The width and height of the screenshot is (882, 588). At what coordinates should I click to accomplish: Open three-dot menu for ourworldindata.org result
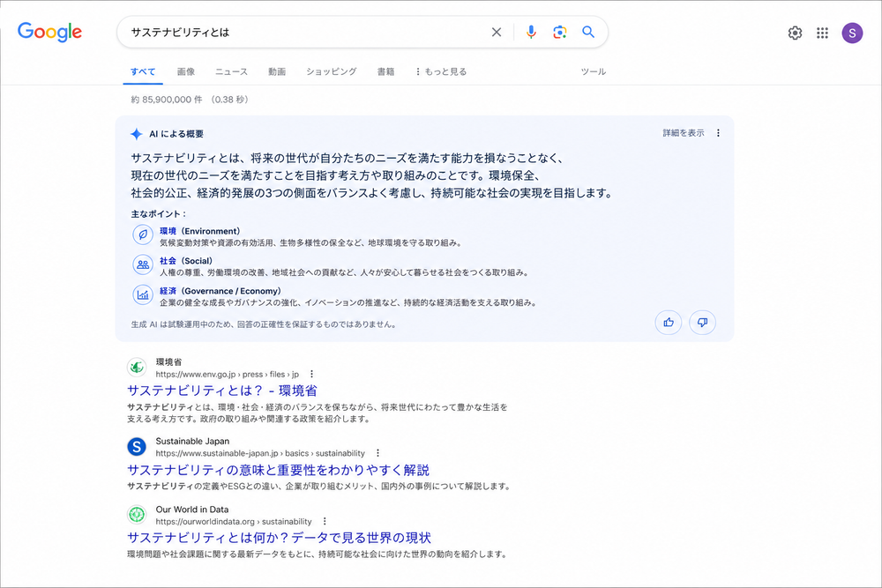pyautogui.click(x=324, y=522)
